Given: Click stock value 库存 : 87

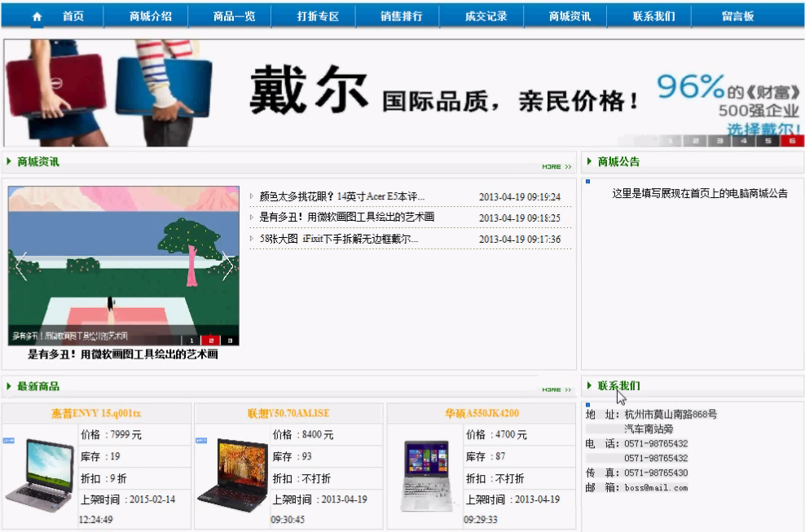Looking at the screenshot, I should pos(486,456).
